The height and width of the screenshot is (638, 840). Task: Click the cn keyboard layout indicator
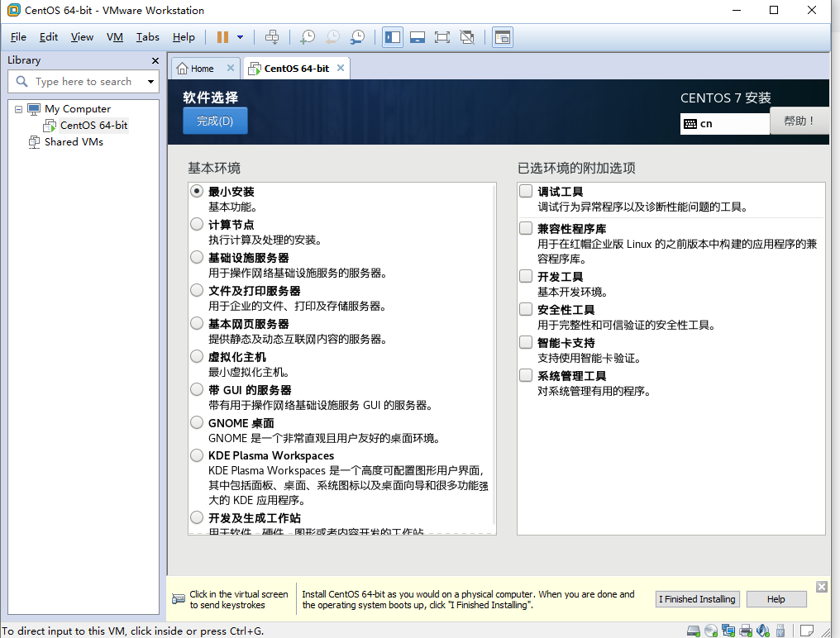pyautogui.click(x=725, y=124)
